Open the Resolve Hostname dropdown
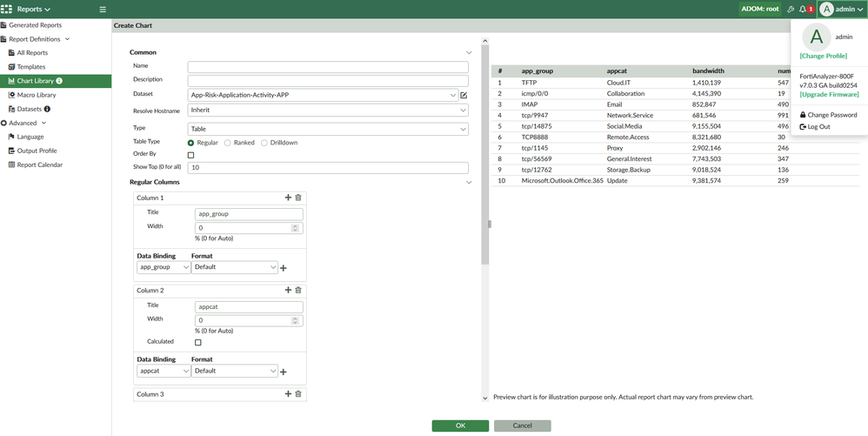868x436 pixels. pos(328,111)
